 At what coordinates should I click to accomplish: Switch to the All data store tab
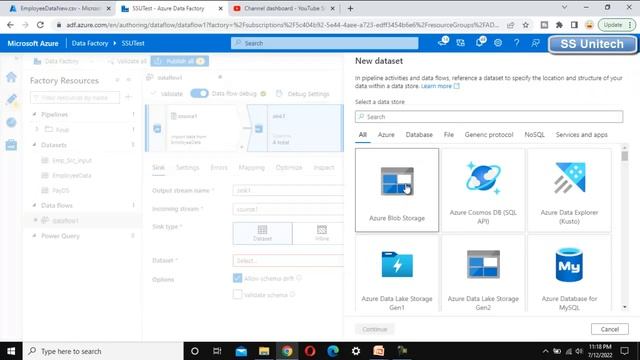click(x=362, y=135)
